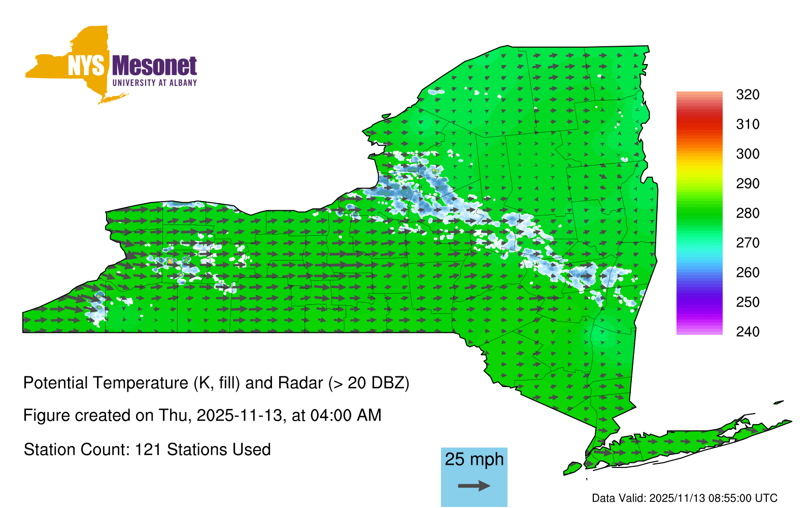Click the Potential Temperature and Radar title
The height and width of the screenshot is (508, 812).
click(x=216, y=383)
